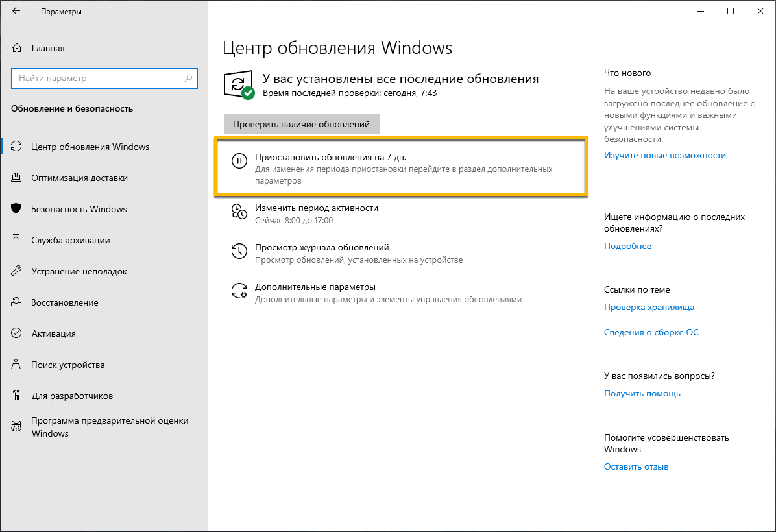The height and width of the screenshot is (532, 776).
Task: Click the history icon for Просмотр журнала обновлений
Action: [x=239, y=251]
